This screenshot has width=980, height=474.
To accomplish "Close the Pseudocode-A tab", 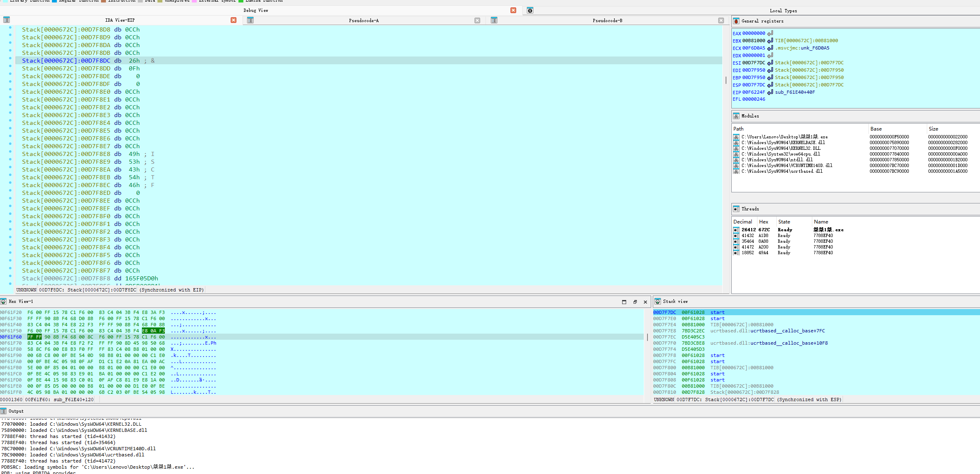I will coord(477,20).
